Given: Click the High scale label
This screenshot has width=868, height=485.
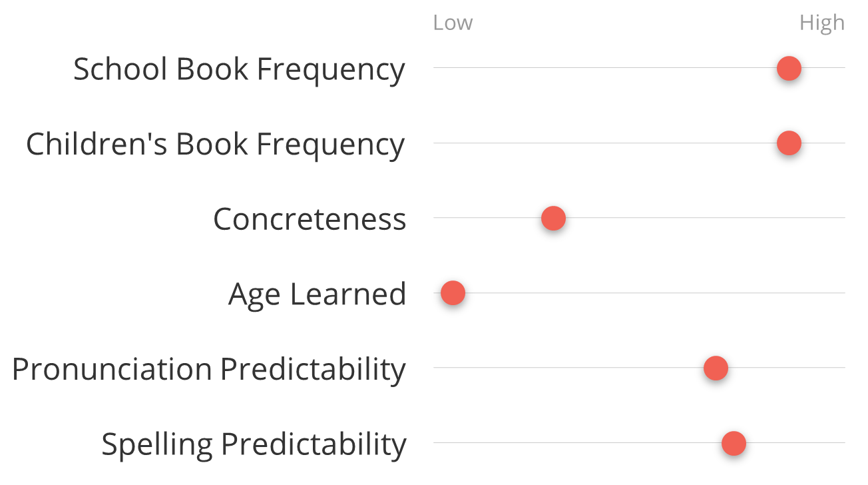Looking at the screenshot, I should tap(821, 23).
